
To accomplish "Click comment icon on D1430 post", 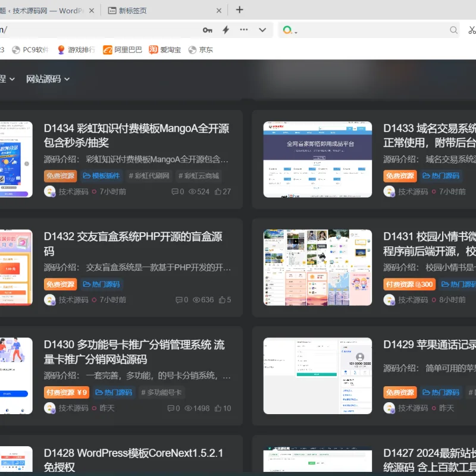I will [x=171, y=408].
